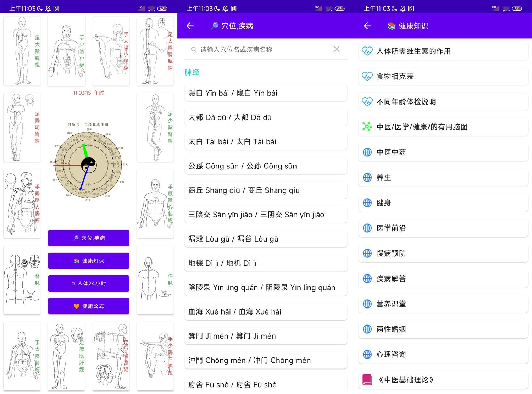532x394 pixels.
Task: Open the 人体24小时 section
Action: tap(88, 283)
